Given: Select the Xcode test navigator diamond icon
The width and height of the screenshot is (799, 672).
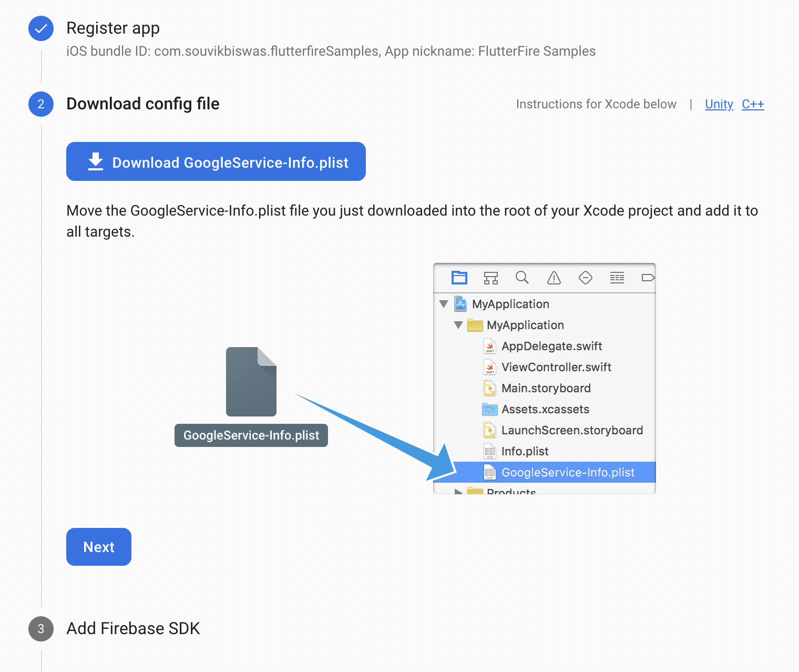Looking at the screenshot, I should (x=586, y=278).
